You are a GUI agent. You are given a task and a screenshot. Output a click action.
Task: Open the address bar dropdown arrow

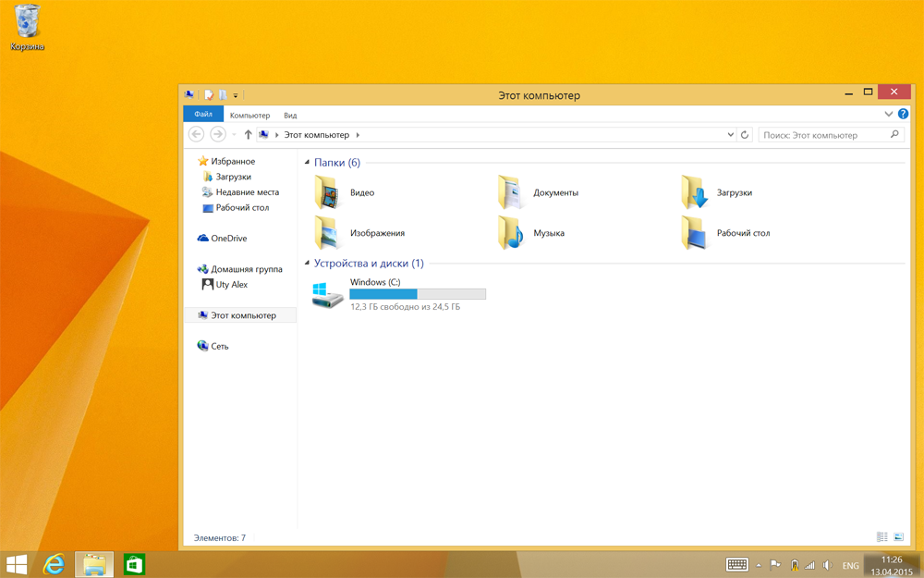point(730,134)
